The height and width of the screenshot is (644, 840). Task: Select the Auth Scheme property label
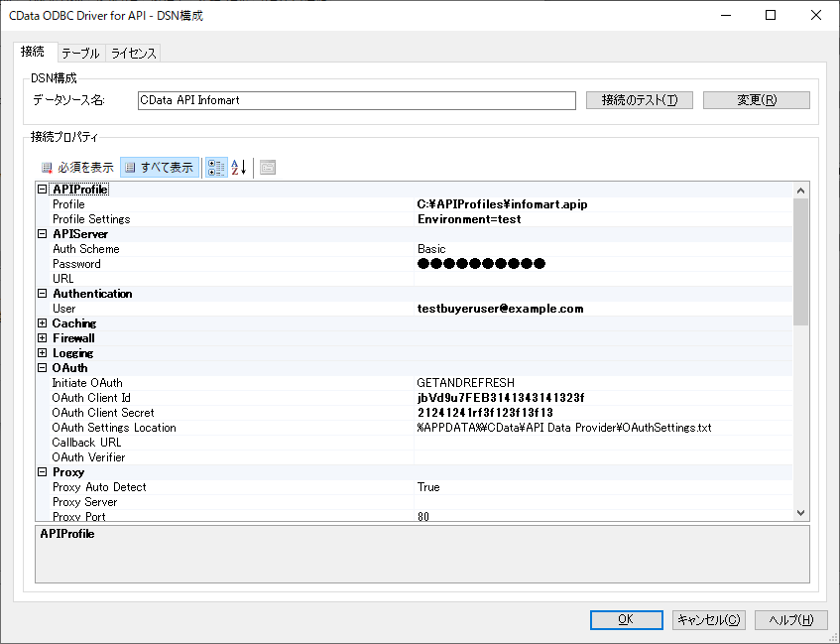point(85,249)
